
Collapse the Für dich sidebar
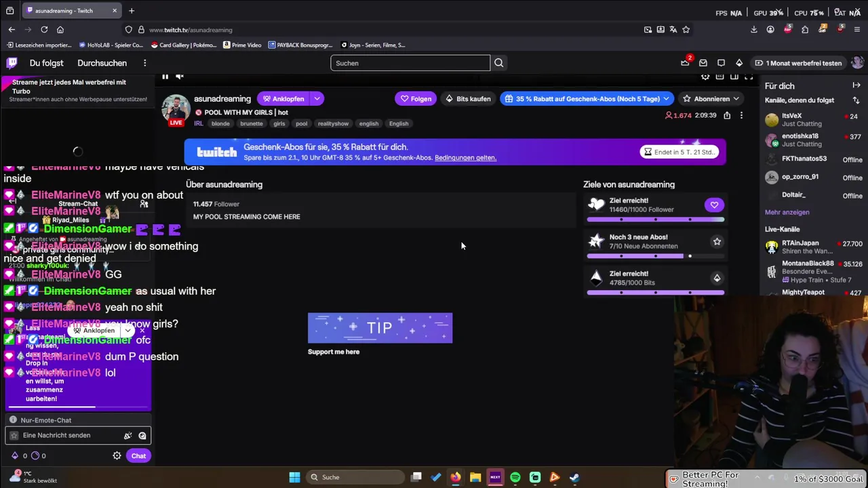point(856,85)
